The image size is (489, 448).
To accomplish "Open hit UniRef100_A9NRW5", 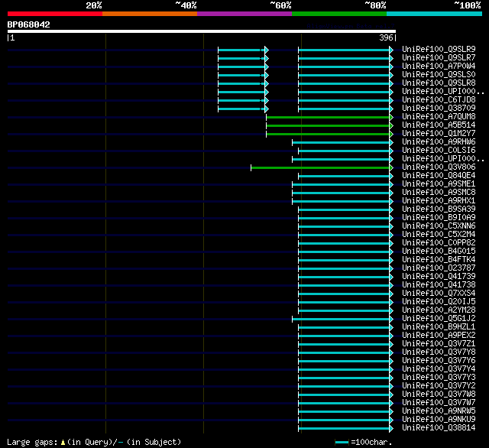I will point(439,411).
